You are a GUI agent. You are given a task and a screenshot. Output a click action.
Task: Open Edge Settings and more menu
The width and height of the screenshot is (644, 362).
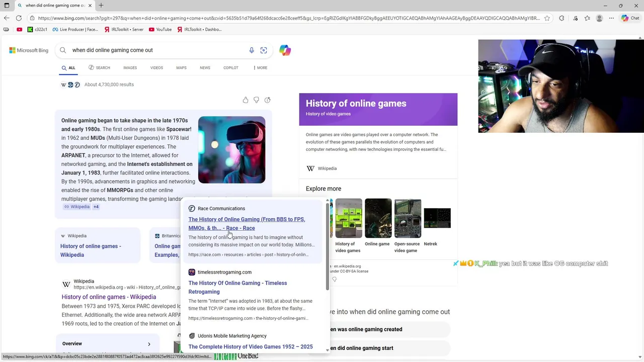click(x=611, y=18)
